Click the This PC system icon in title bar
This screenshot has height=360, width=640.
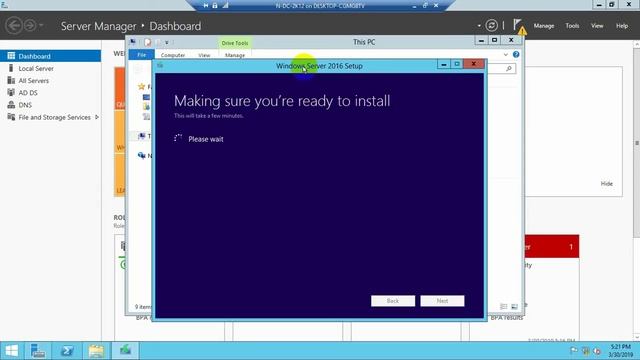(x=133, y=42)
